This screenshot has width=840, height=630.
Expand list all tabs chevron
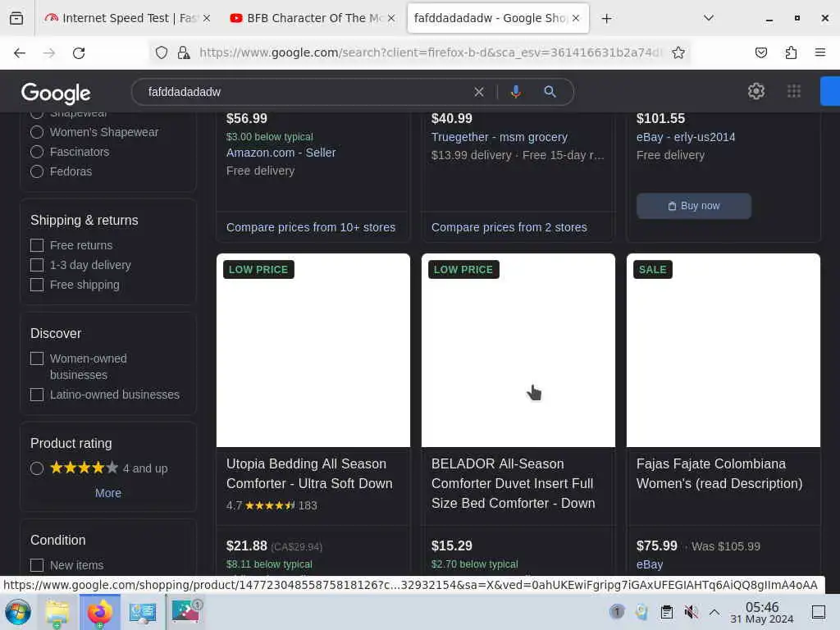click(x=708, y=18)
